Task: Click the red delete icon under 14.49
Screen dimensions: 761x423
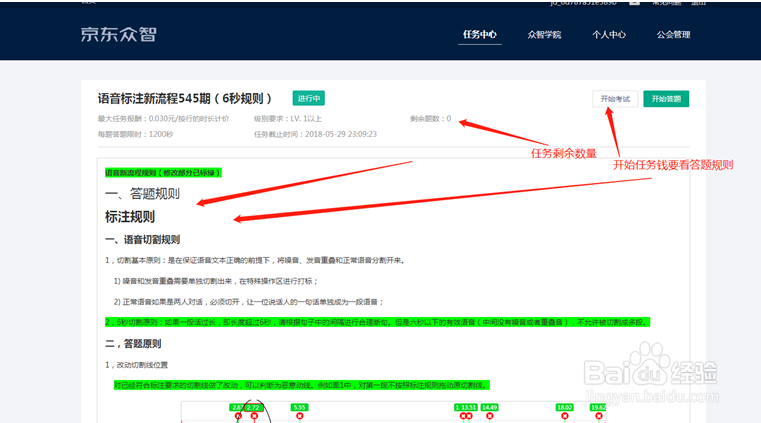Action: click(x=489, y=416)
